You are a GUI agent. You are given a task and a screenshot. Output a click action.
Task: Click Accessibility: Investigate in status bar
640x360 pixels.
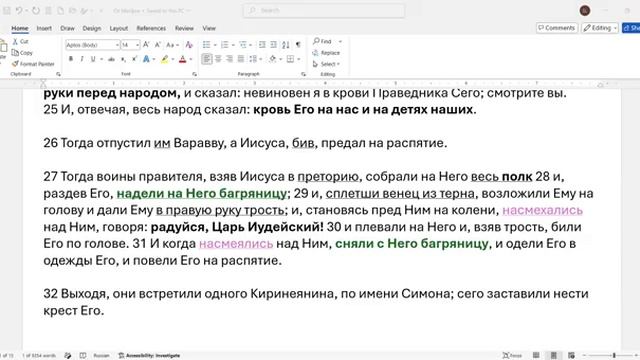(x=149, y=356)
